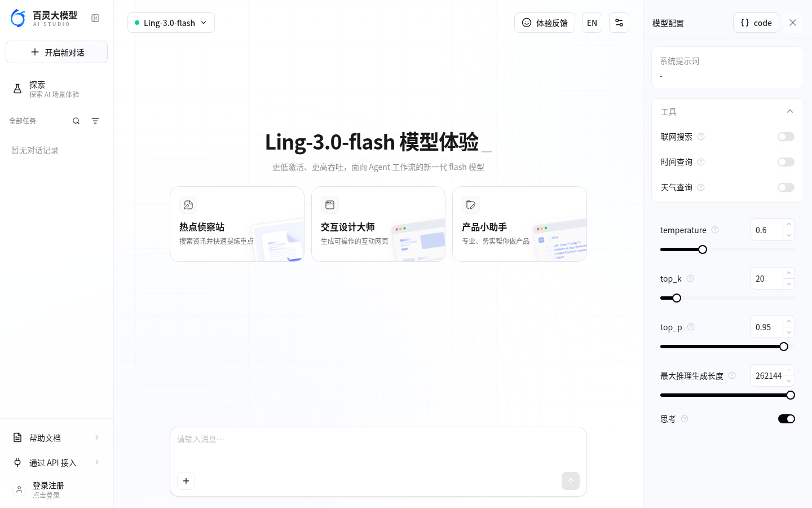Open the Ling-3.0-flash model dropdown
This screenshot has width=812, height=508.
(171, 23)
